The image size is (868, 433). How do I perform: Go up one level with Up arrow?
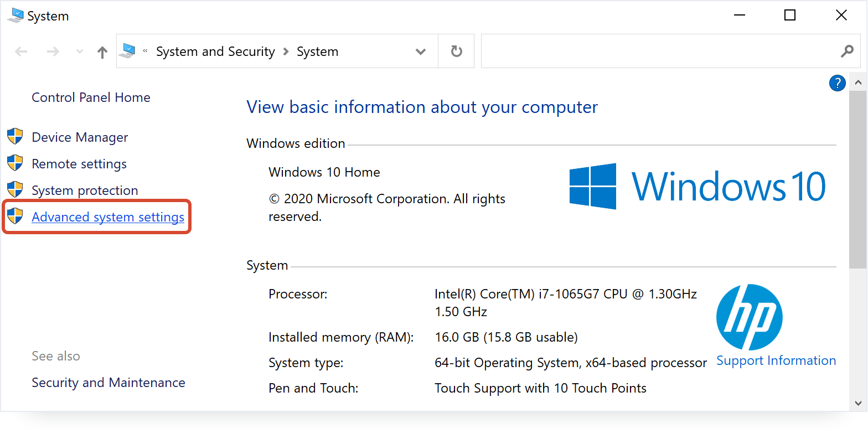(102, 52)
